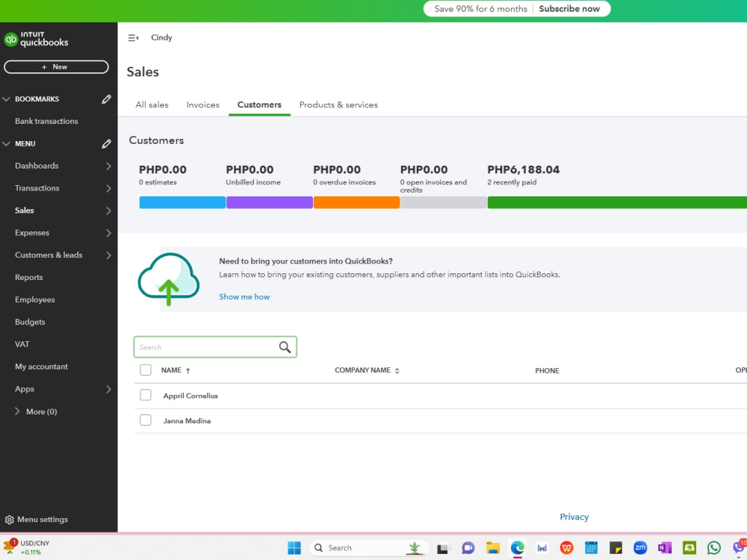The height and width of the screenshot is (560, 747).
Task: Filter by the orange overdue invoices bar
Action: (357, 202)
